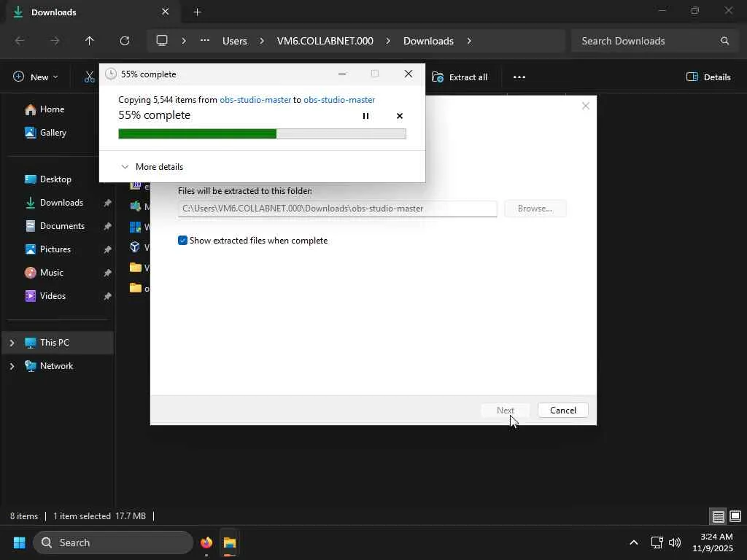
Task: Go forward in File Explorer
Action: (x=55, y=41)
